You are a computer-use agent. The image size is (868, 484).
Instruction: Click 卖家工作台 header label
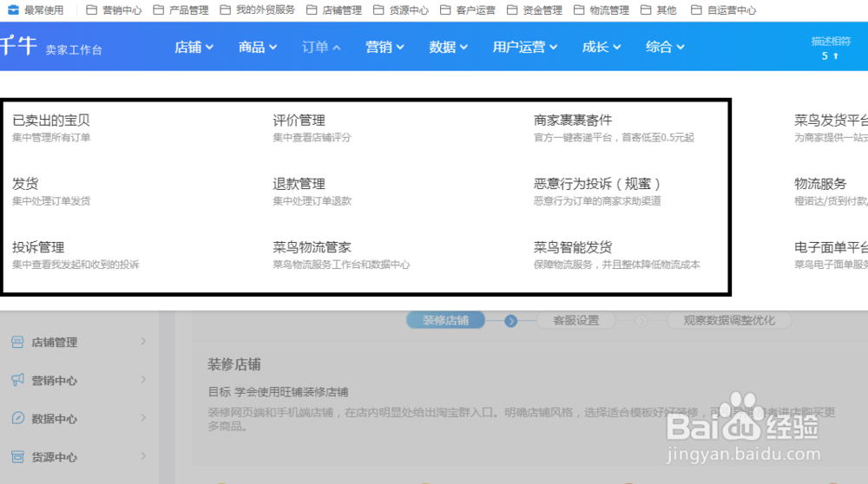coord(74,49)
